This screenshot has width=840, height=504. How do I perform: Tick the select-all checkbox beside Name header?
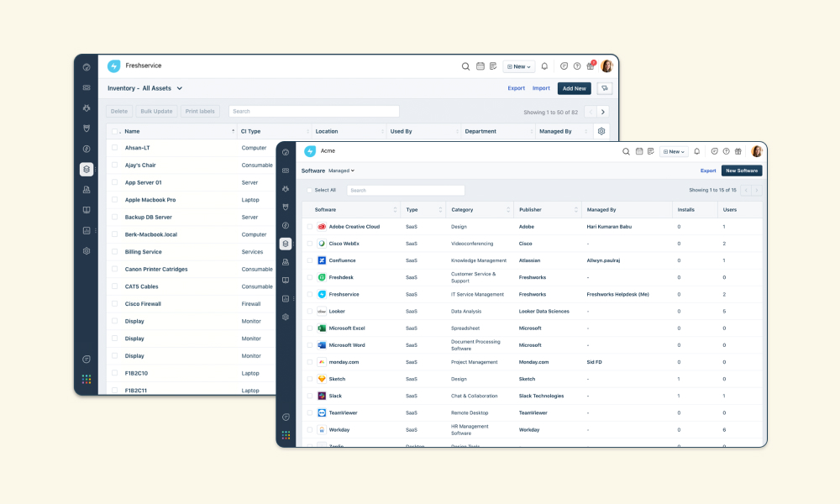coord(114,131)
